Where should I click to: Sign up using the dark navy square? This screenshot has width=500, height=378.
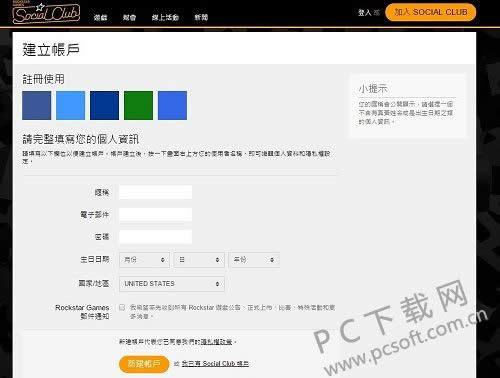point(104,105)
